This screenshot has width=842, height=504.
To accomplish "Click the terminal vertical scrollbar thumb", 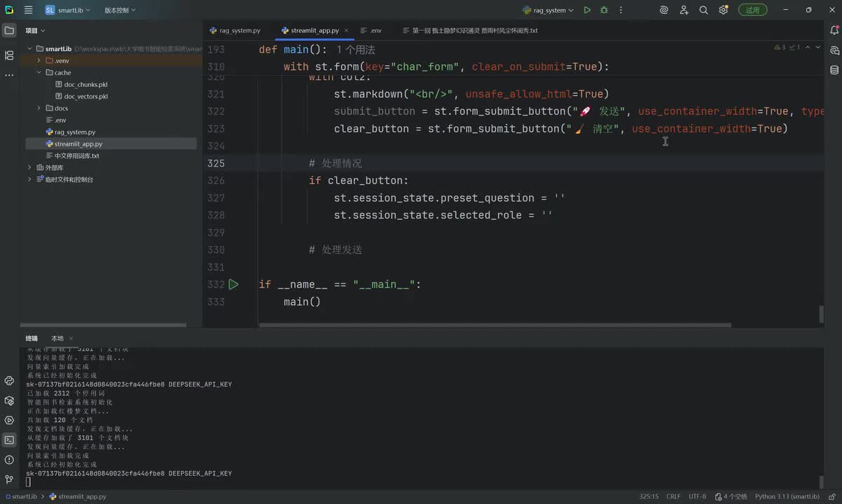I will tap(822, 482).
